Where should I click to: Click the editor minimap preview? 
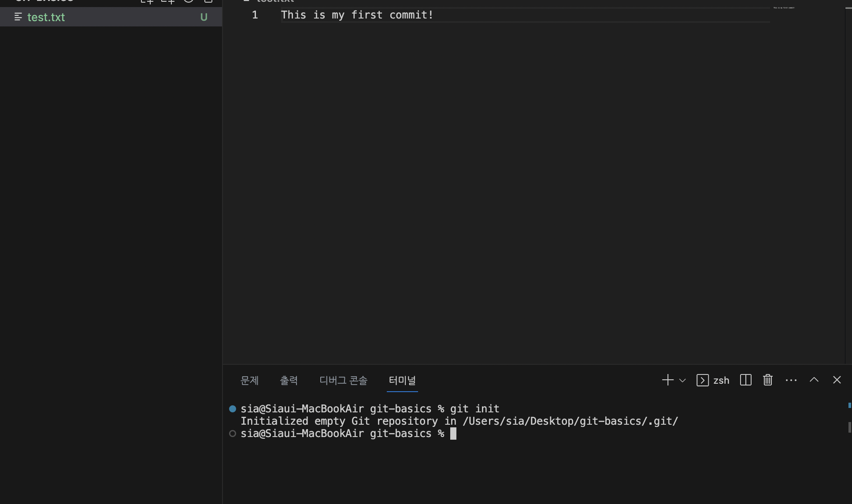(x=784, y=8)
